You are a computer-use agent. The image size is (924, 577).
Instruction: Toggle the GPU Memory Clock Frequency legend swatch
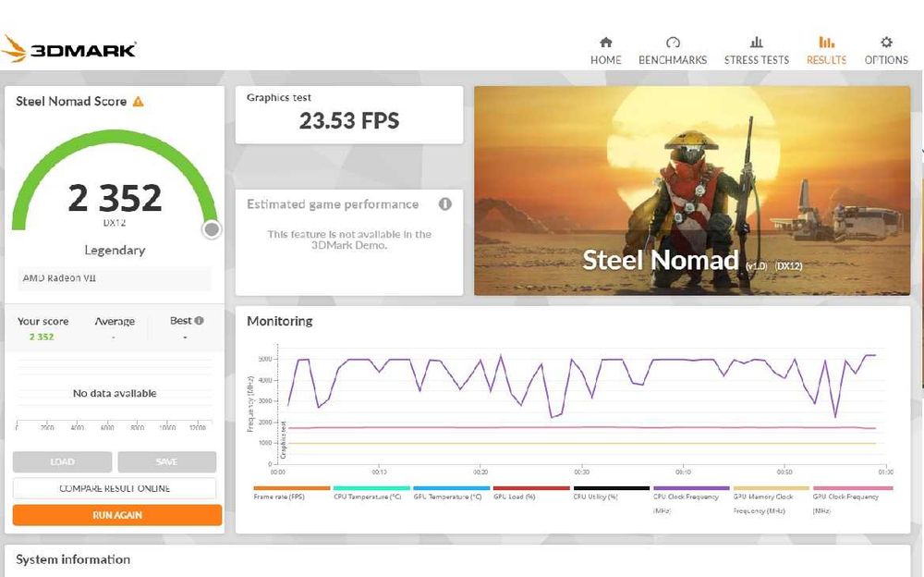(x=772, y=488)
